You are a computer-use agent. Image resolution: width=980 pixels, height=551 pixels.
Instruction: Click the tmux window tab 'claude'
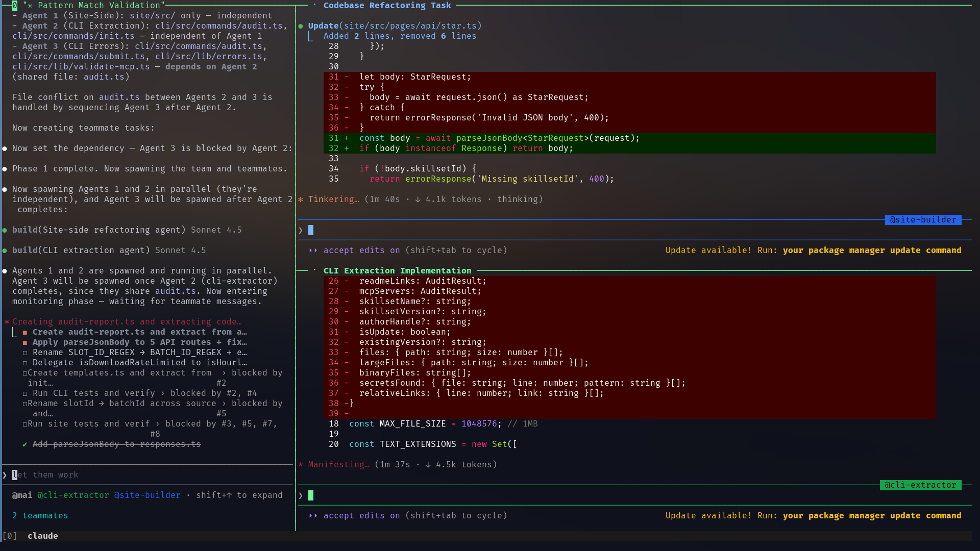click(x=43, y=536)
